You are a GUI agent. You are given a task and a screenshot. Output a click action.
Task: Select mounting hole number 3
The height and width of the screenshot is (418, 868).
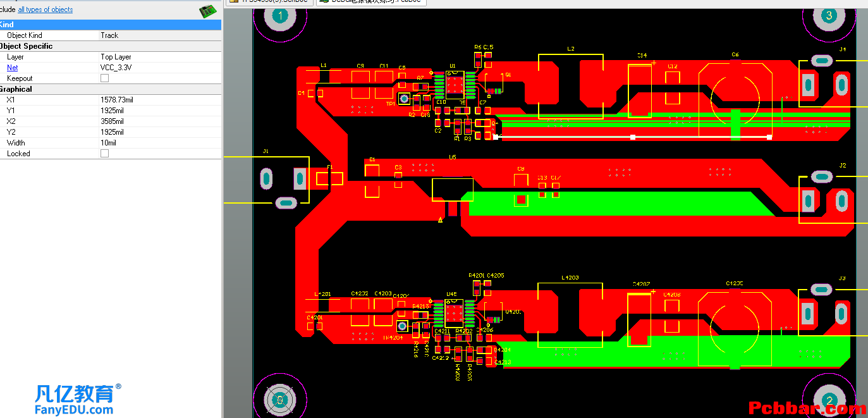click(x=829, y=16)
